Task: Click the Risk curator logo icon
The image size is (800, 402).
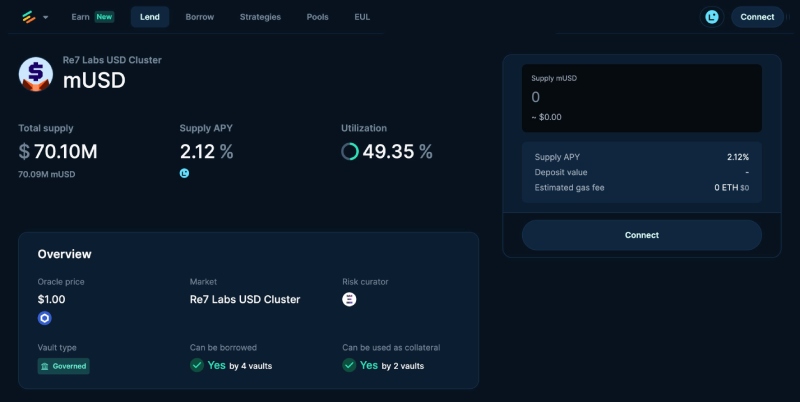Action: [x=349, y=299]
